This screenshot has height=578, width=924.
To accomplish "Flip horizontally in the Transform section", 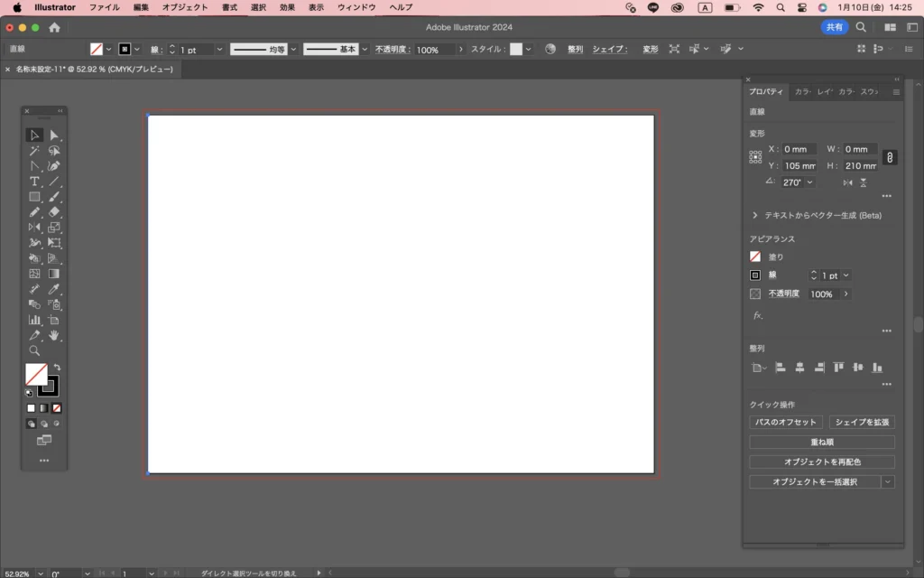I will (847, 182).
